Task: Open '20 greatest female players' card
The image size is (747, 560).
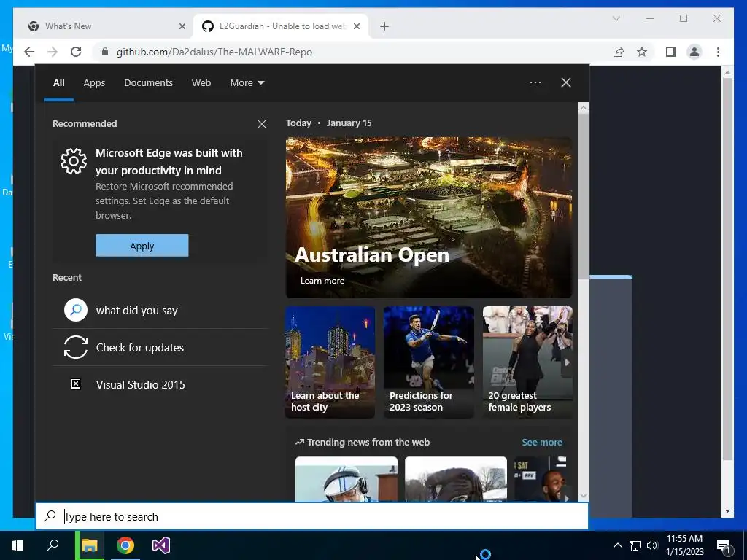Action: (527, 362)
